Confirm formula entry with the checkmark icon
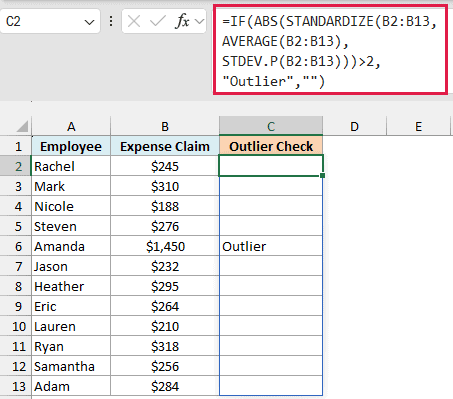The height and width of the screenshot is (399, 453). coord(157,21)
